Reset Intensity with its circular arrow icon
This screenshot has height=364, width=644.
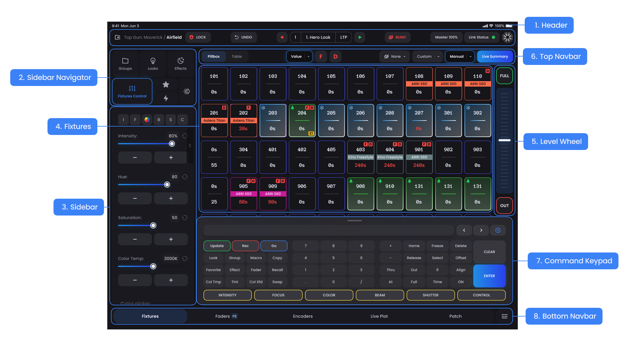[185, 136]
